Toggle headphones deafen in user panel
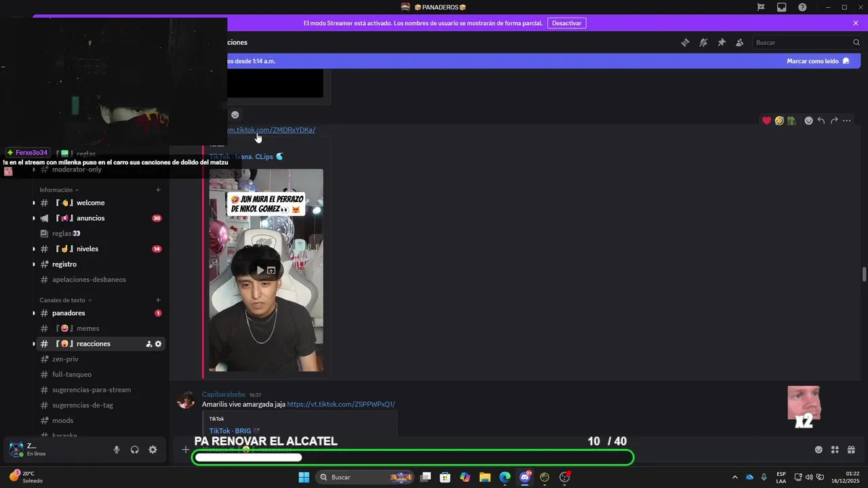The height and width of the screenshot is (488, 868). click(x=135, y=449)
